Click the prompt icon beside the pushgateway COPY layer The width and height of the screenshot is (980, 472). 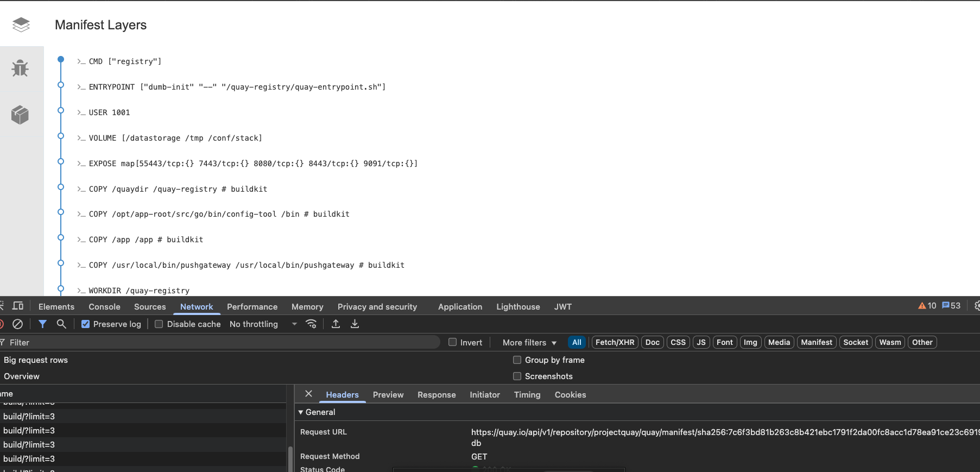coord(81,265)
